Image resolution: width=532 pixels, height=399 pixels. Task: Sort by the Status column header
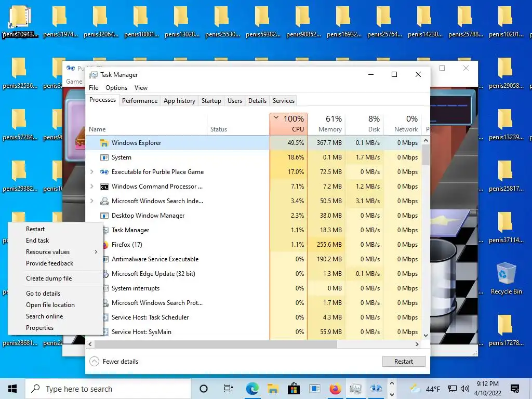(x=238, y=124)
